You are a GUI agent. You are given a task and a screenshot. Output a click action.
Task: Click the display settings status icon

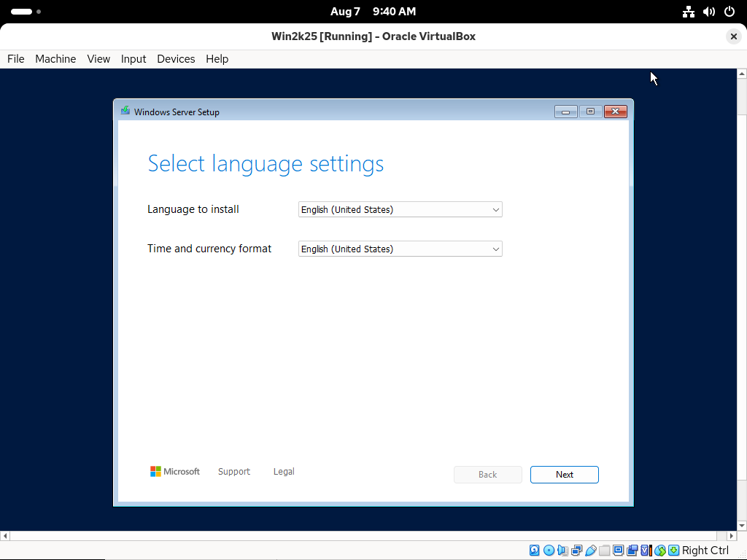618,551
